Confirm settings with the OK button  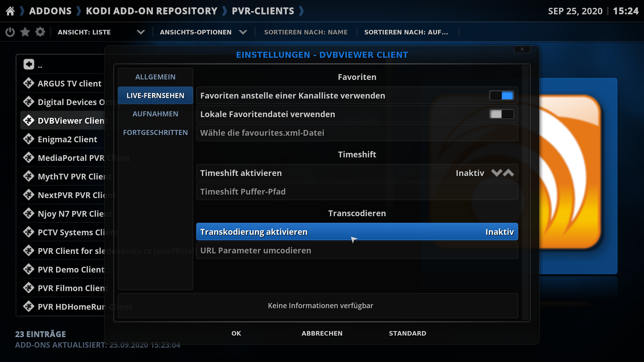click(236, 333)
